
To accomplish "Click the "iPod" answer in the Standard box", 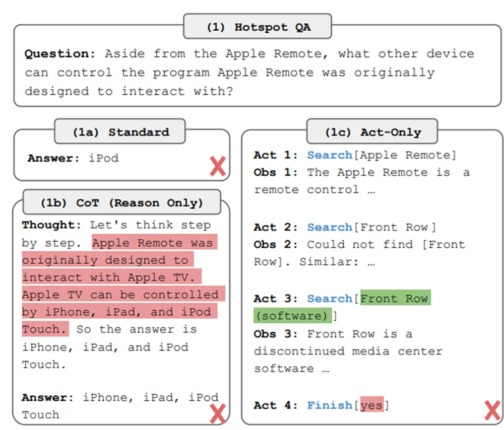I will [104, 158].
